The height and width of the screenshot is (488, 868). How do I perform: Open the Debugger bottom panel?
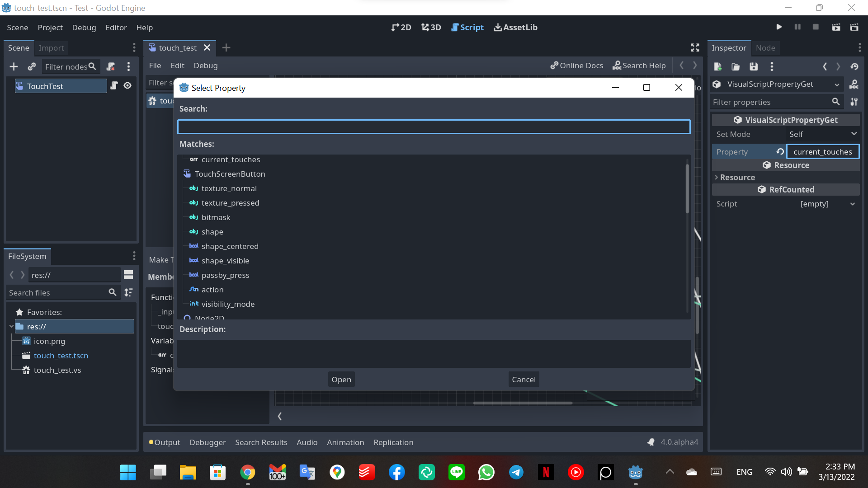[x=208, y=442]
